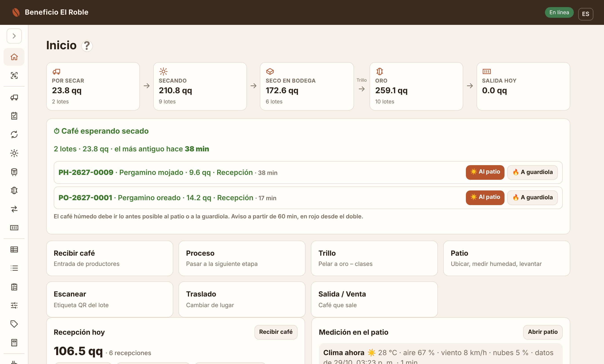Open the cylinder storage icon in sidebar

pyautogui.click(x=14, y=172)
